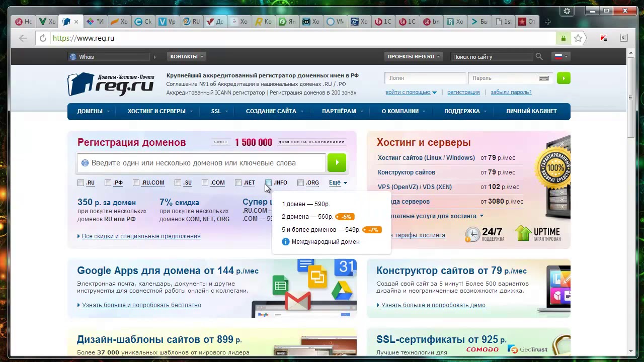Viewport: 644px width, 362px height.
Task: Check the .RU.COM domain checkbox
Action: [x=136, y=183]
